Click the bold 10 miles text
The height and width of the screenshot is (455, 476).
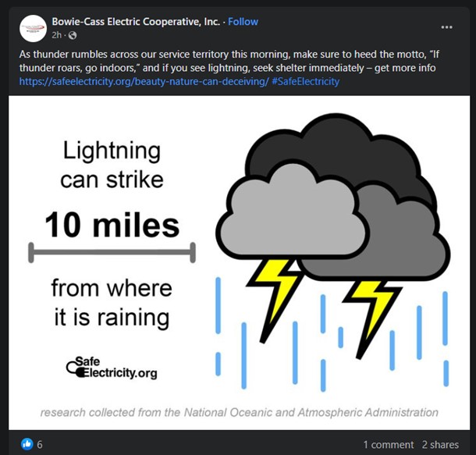(x=112, y=226)
